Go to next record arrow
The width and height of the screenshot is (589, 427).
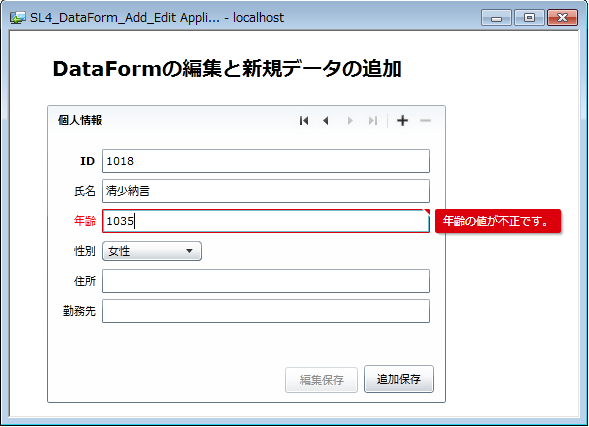click(350, 121)
